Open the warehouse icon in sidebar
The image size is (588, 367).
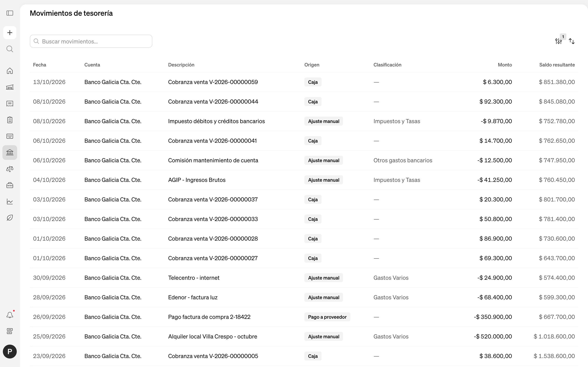(x=10, y=87)
